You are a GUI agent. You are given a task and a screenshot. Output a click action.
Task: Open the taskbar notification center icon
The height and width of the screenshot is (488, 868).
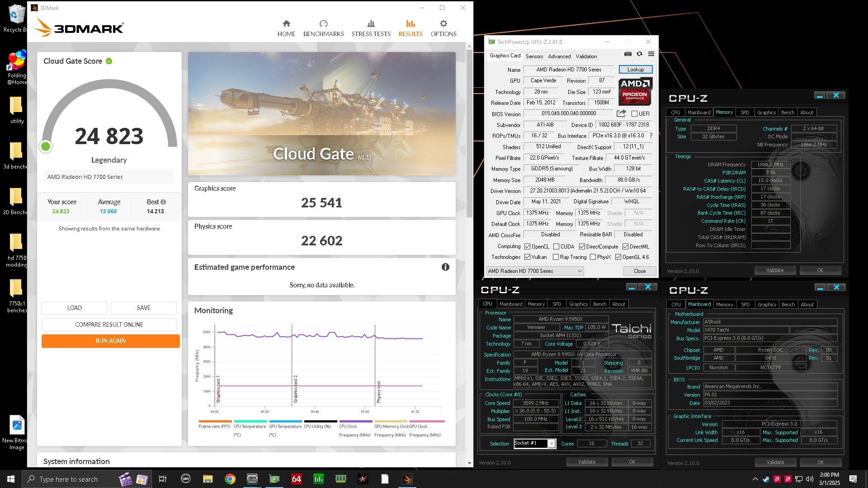point(853,479)
